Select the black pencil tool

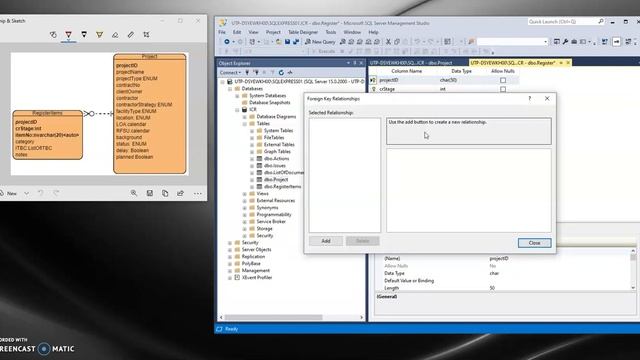pyautogui.click(x=84, y=35)
